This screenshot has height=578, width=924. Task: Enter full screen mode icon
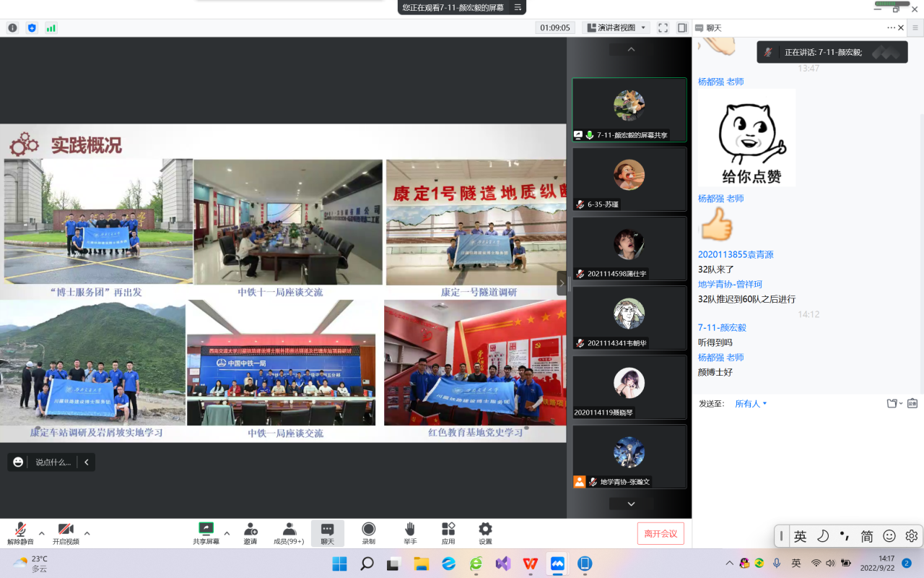(x=663, y=27)
